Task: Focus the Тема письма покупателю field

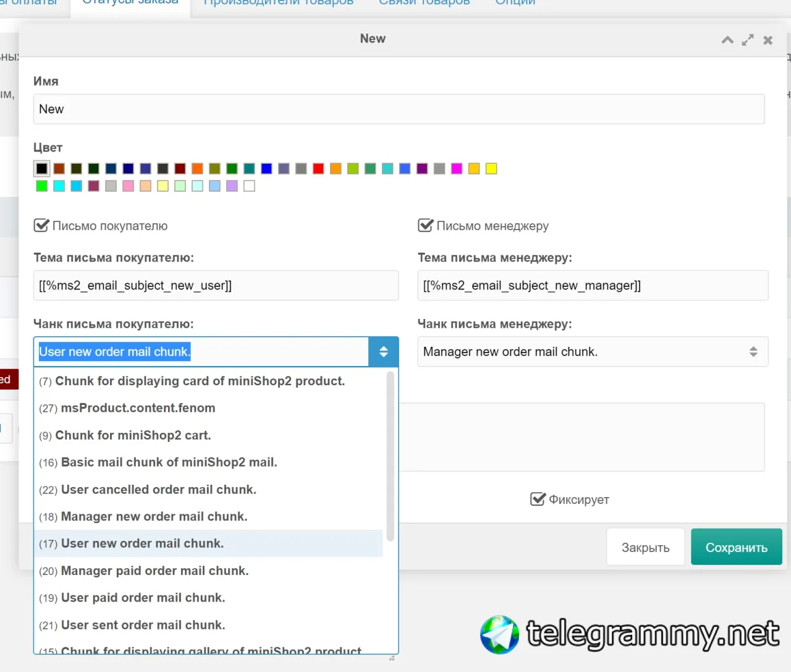Action: pos(216,286)
